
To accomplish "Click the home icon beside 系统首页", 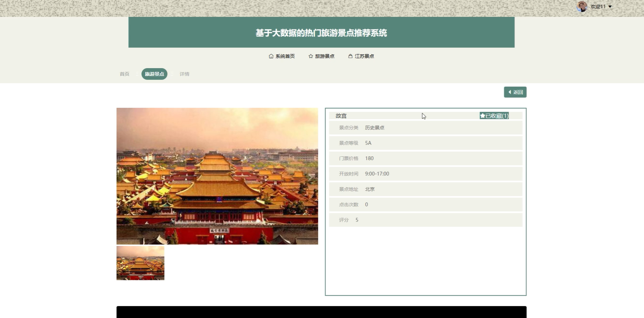I will pos(270,56).
